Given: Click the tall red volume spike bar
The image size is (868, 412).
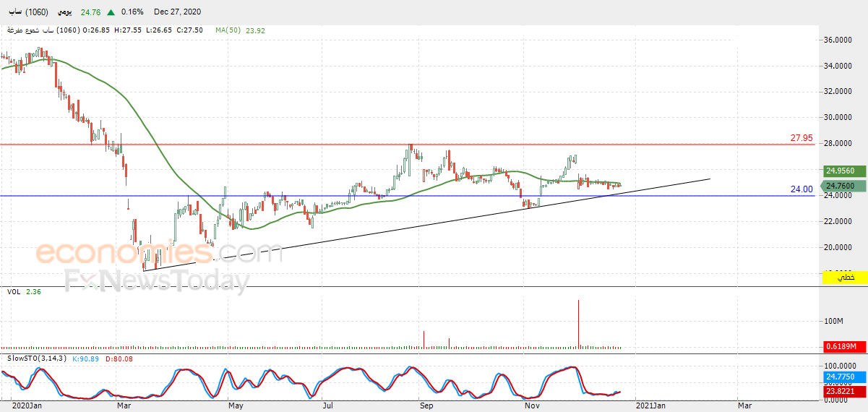Looking at the screenshot, I should click(x=579, y=325).
